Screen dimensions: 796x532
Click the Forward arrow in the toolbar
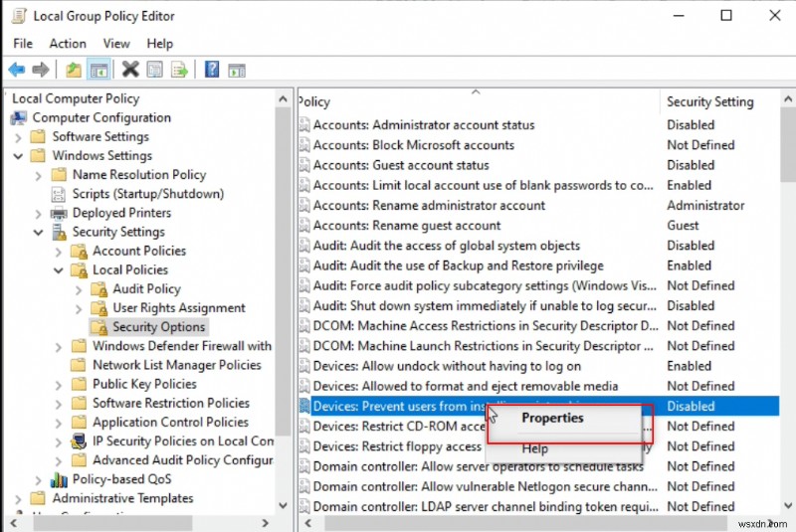(x=41, y=70)
